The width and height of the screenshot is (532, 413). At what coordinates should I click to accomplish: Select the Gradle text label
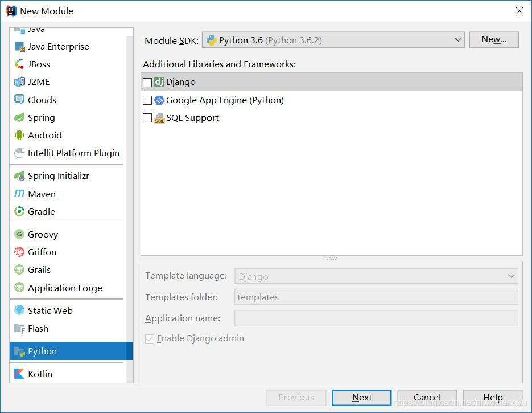click(x=42, y=211)
